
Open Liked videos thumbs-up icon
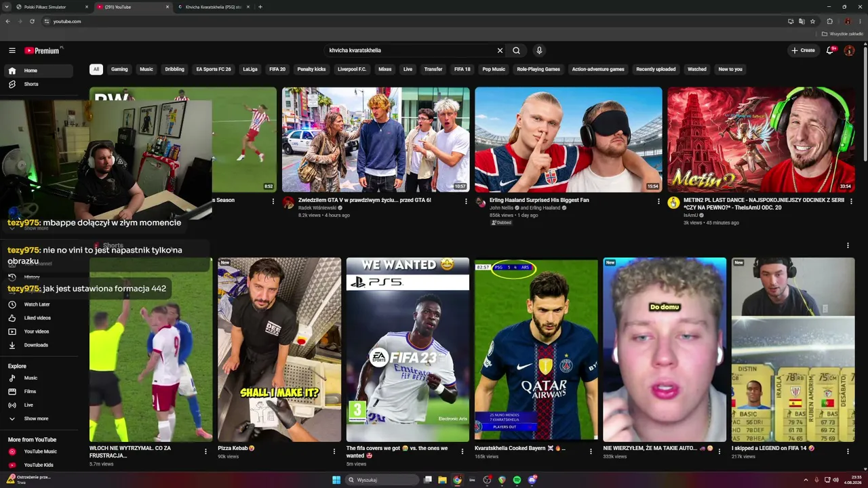pyautogui.click(x=12, y=318)
